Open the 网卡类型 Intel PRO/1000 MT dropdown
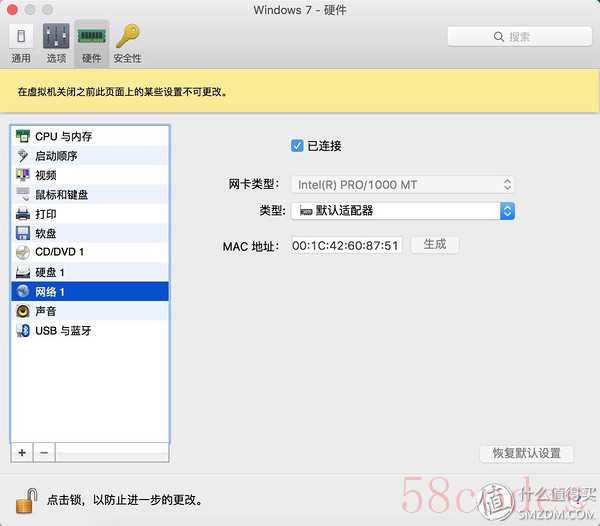The height and width of the screenshot is (526, 600). click(x=403, y=185)
